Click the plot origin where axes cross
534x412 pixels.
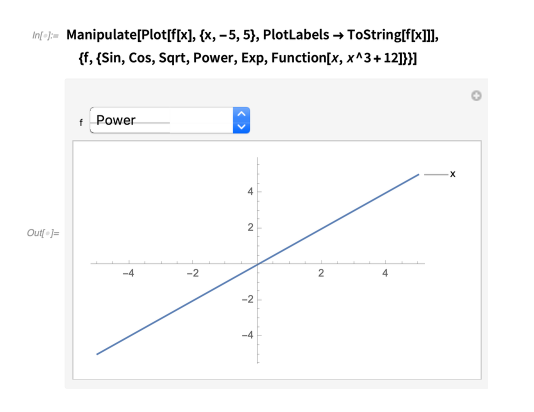(x=258, y=263)
